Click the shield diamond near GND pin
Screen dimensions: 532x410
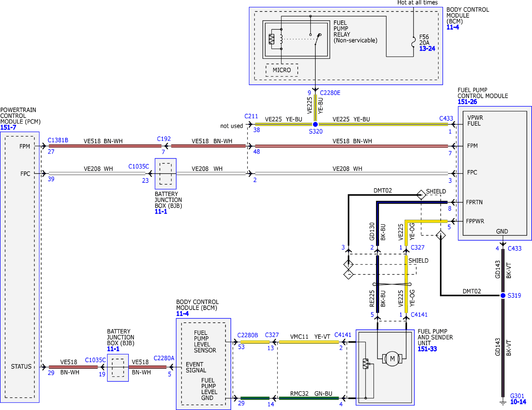[441, 235]
